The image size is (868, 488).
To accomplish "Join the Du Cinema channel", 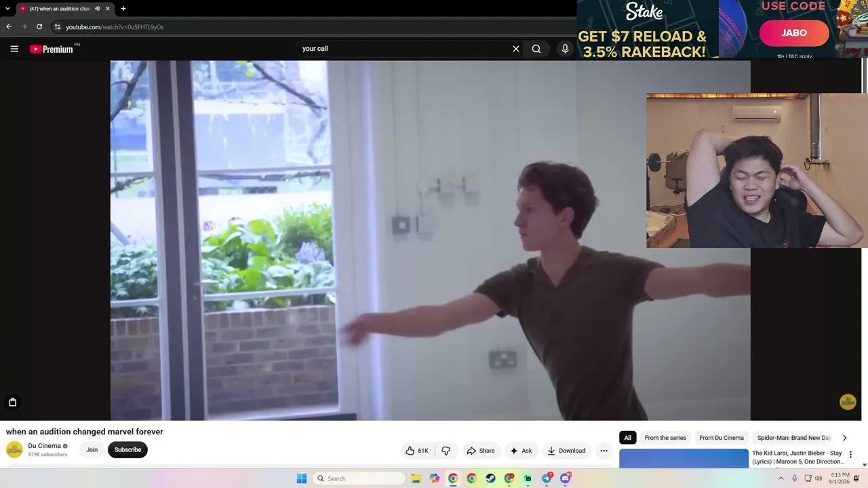I will [x=92, y=450].
